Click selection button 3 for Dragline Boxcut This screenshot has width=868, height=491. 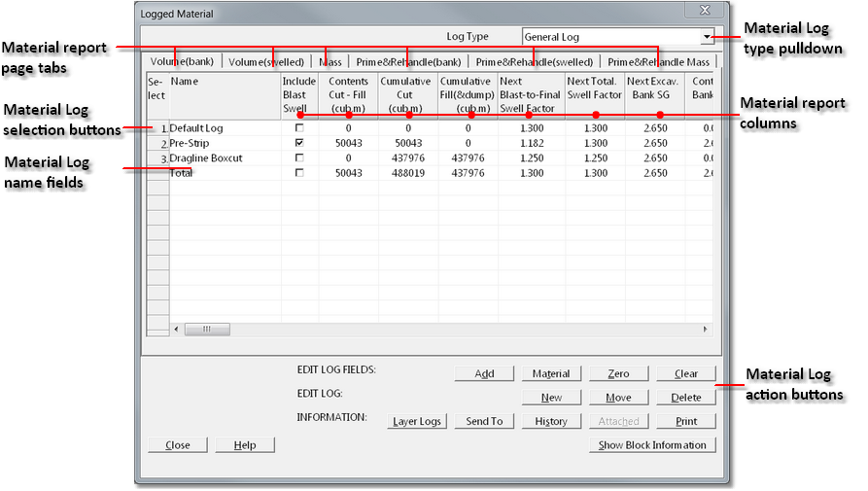pyautogui.click(x=158, y=158)
